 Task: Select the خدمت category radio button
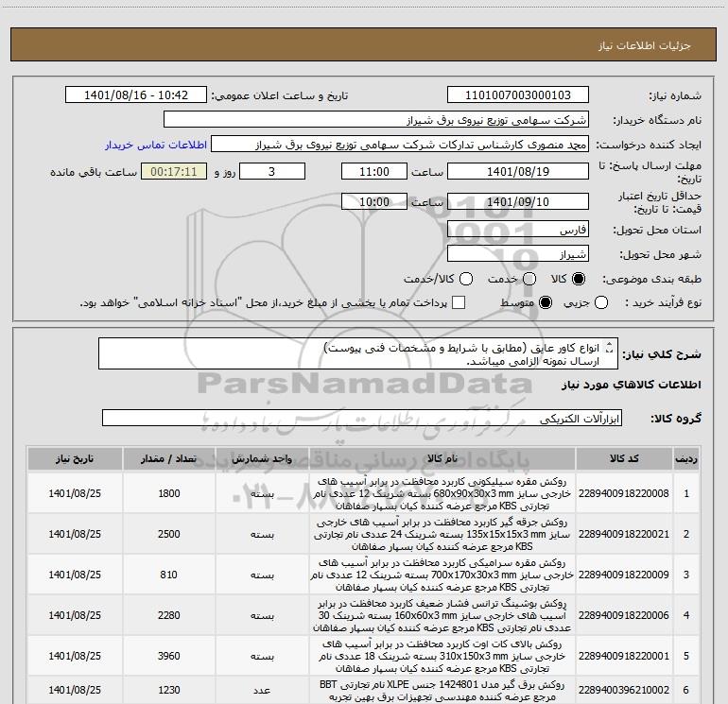(529, 279)
